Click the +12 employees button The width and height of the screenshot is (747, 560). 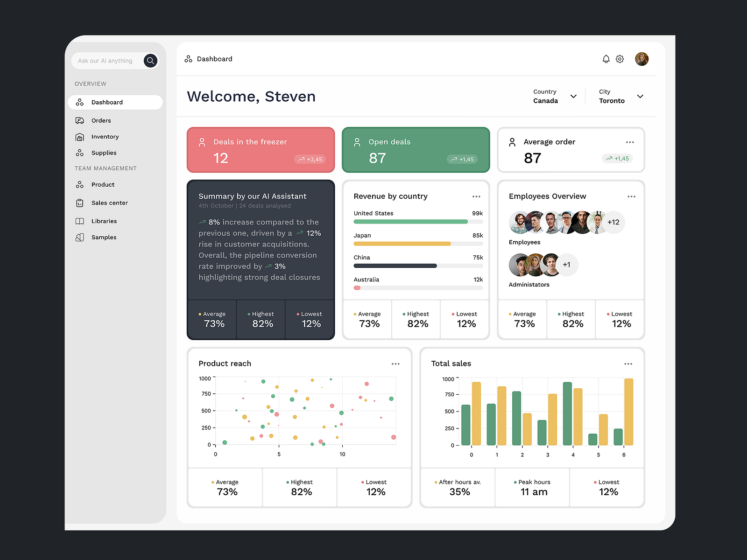click(x=613, y=223)
